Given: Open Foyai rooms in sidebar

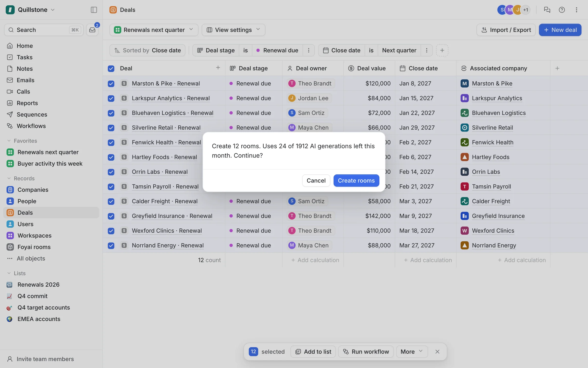Looking at the screenshot, I should coord(51,247).
